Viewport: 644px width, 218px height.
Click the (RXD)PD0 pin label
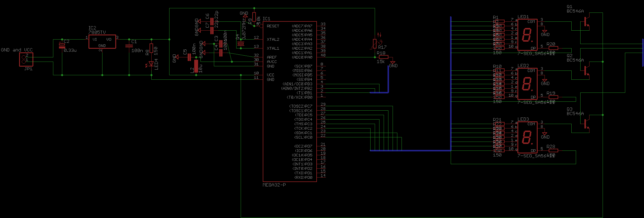[303, 178]
